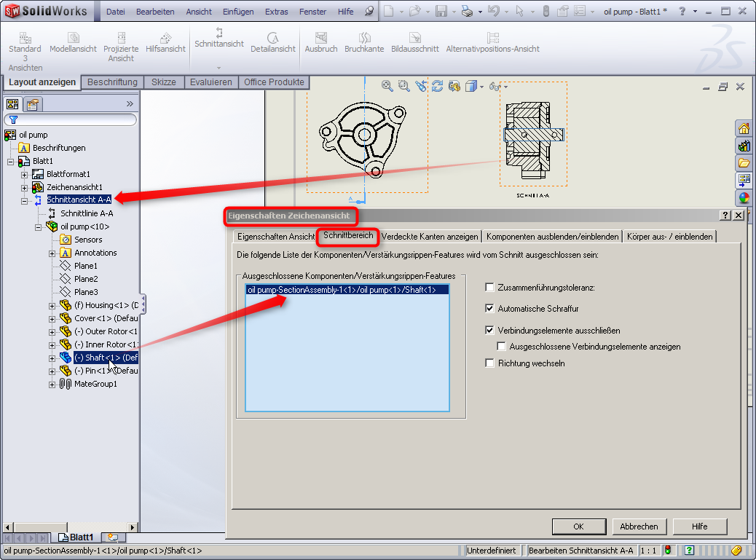
Task: Click the Abbrechen button
Action: click(x=639, y=527)
